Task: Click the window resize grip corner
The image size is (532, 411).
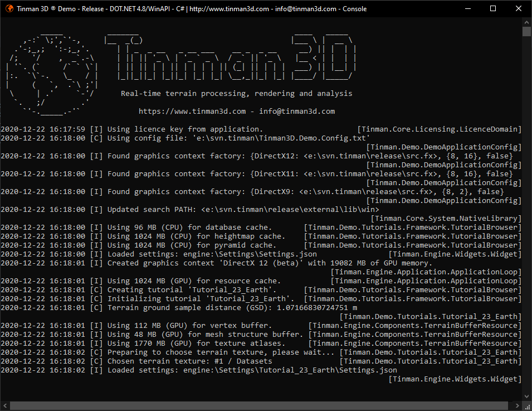Action: 527,406
